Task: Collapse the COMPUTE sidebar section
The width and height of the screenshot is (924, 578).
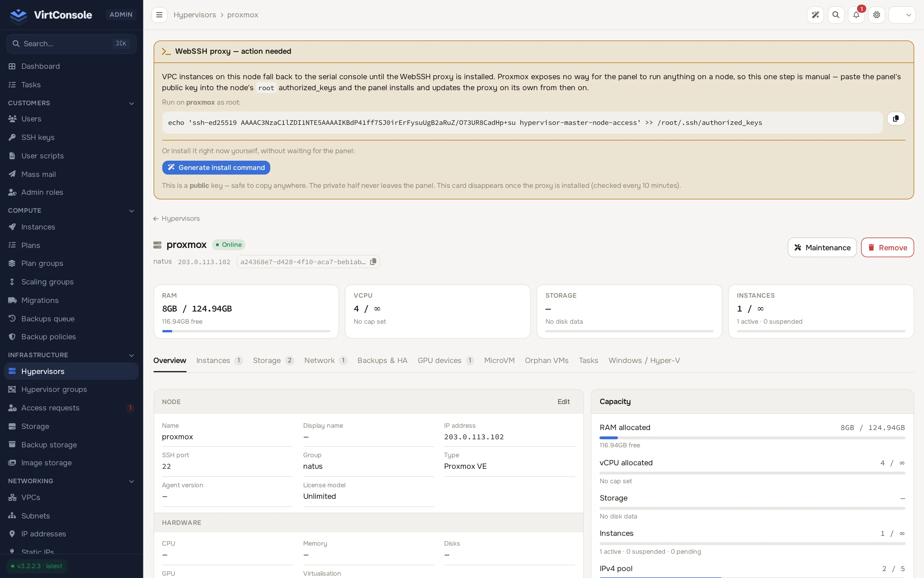Action: tap(71, 211)
